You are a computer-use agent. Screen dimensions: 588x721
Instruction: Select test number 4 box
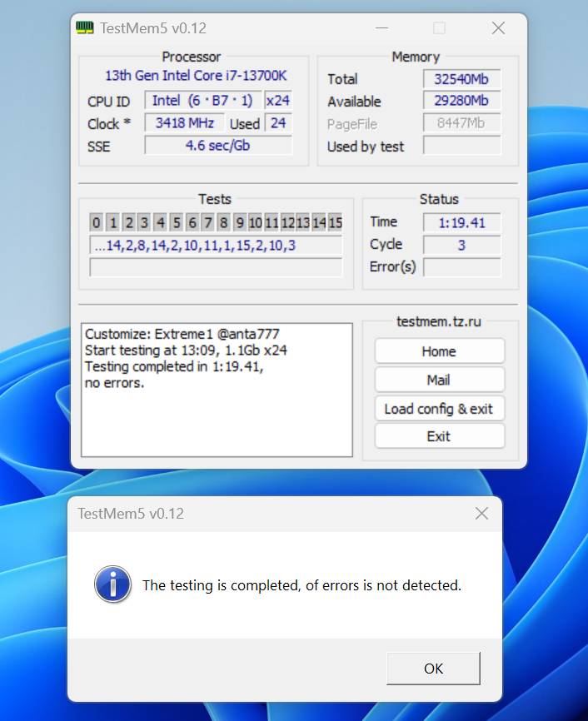point(160,222)
